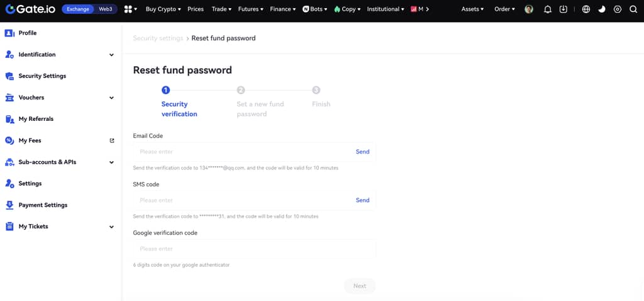This screenshot has width=644, height=301.
Task: Click the download app icon
Action: [x=563, y=9]
